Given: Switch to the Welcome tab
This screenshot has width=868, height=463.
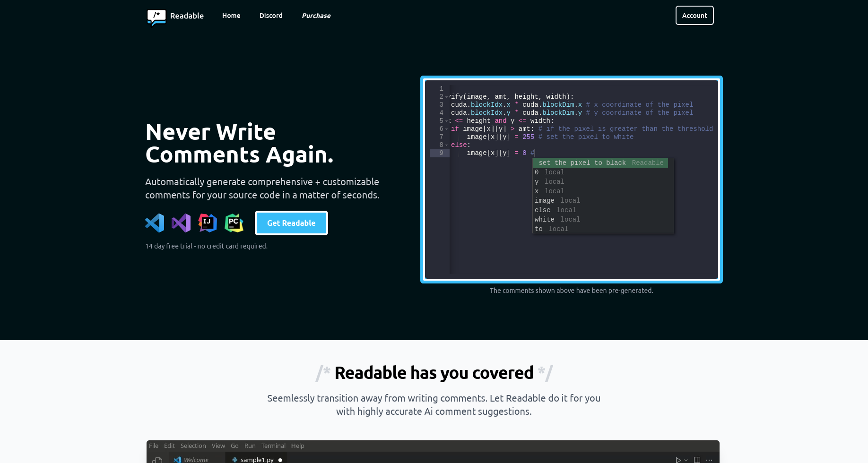Looking at the screenshot, I should pos(195,459).
